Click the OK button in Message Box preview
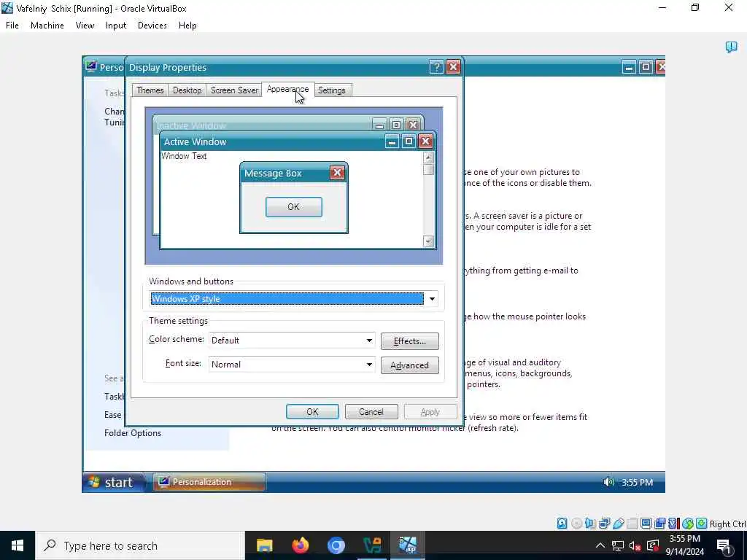 pyautogui.click(x=293, y=206)
